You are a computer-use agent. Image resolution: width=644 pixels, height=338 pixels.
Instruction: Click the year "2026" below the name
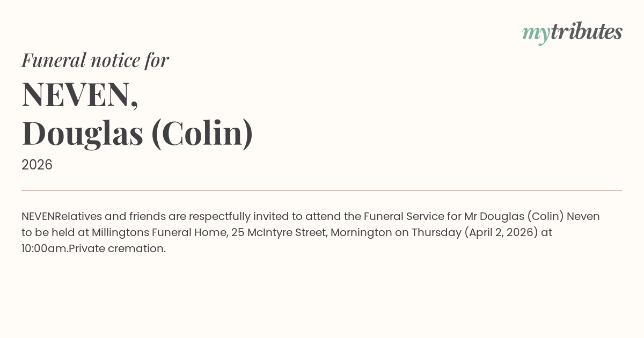tap(37, 165)
